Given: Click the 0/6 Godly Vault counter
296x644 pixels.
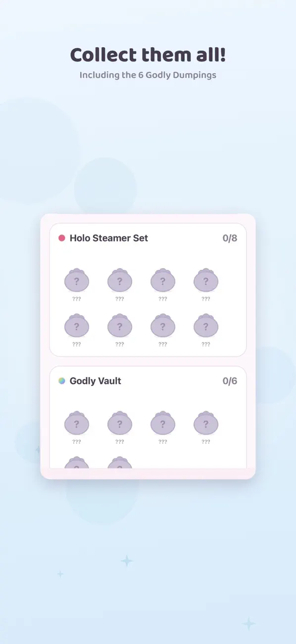Looking at the screenshot, I should (x=230, y=381).
